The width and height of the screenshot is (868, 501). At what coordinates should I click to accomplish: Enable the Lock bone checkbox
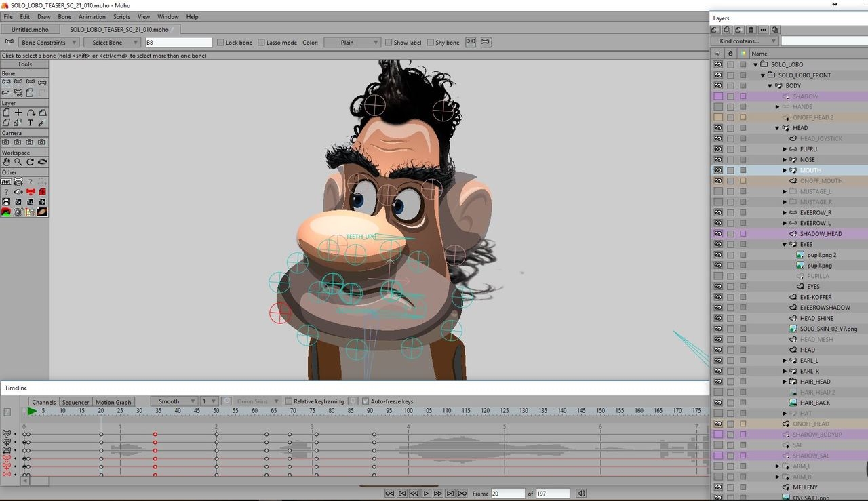(220, 43)
